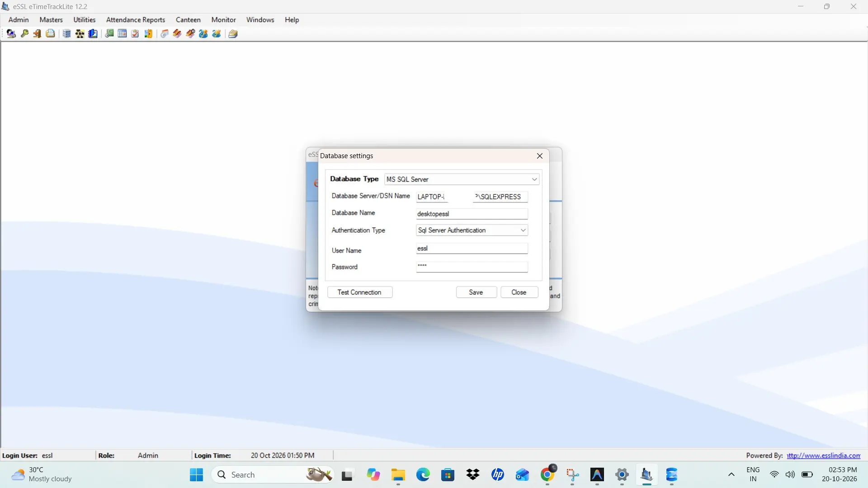Screen dimensions: 868x488
Task: Click the office-building toolbar icon
Action: 66,33
